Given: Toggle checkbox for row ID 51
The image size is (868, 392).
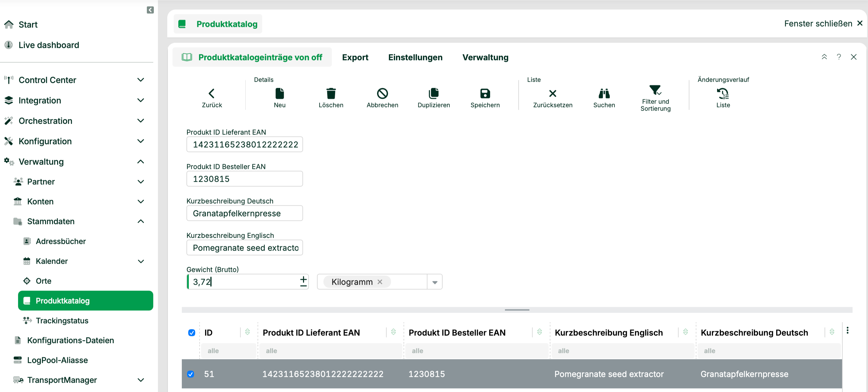Looking at the screenshot, I should (190, 374).
